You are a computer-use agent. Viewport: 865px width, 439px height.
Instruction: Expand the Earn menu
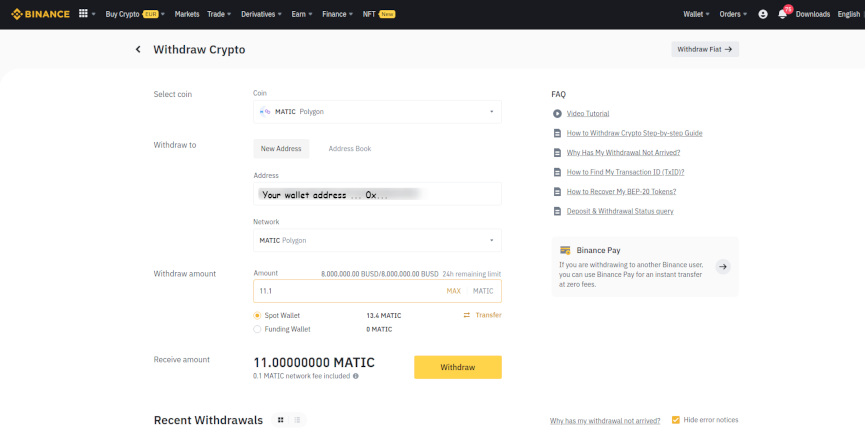click(x=302, y=14)
